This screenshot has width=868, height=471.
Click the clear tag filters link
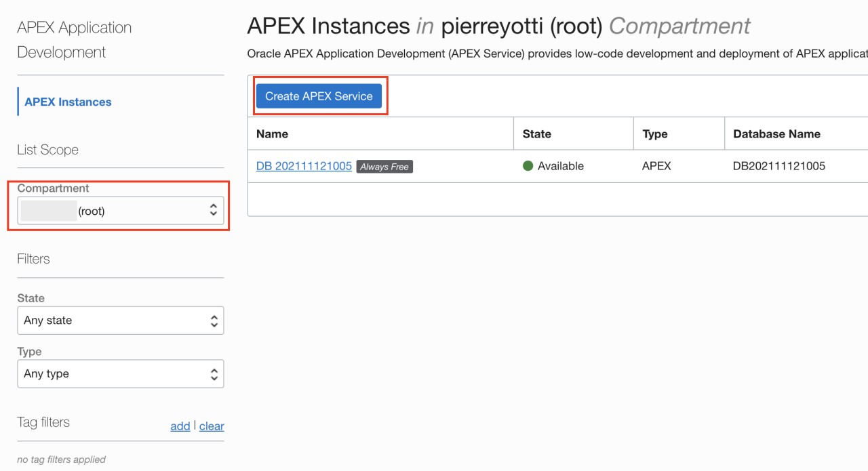(x=212, y=426)
